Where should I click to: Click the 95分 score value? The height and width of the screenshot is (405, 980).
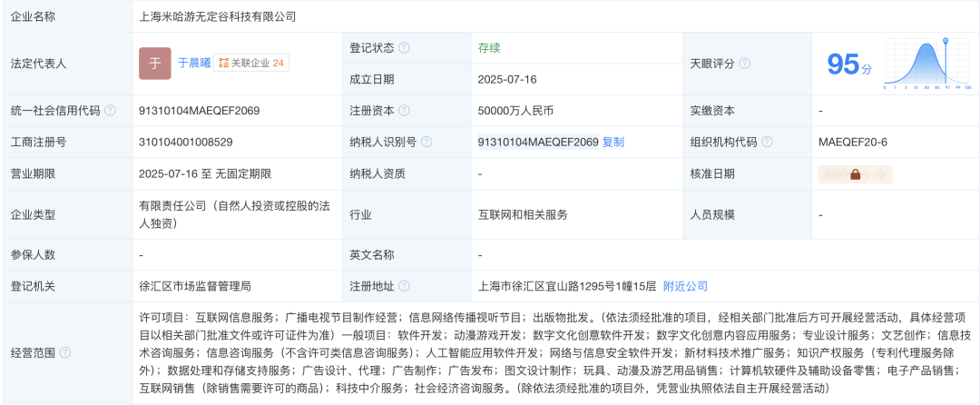(x=848, y=64)
